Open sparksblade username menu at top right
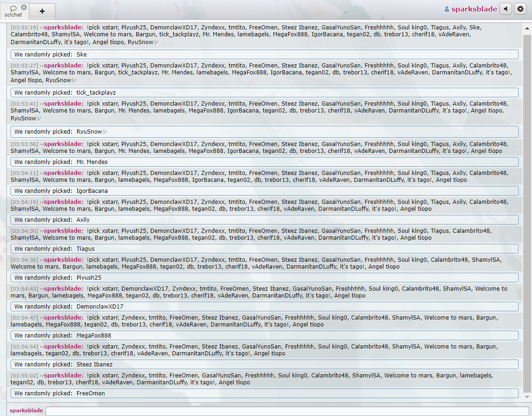Screen dimensions: 532x416 (474, 9)
